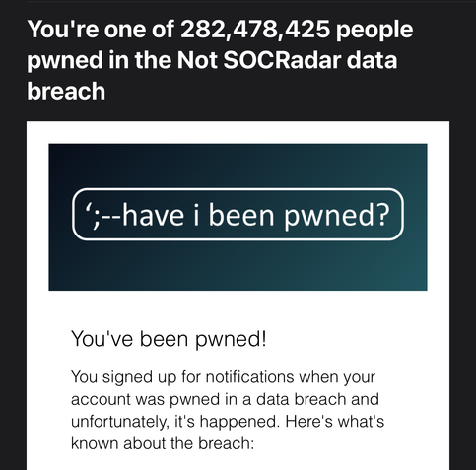The height and width of the screenshot is (470, 476).
Task: Click the Have I Been Pwned logo banner
Action: 238,217
